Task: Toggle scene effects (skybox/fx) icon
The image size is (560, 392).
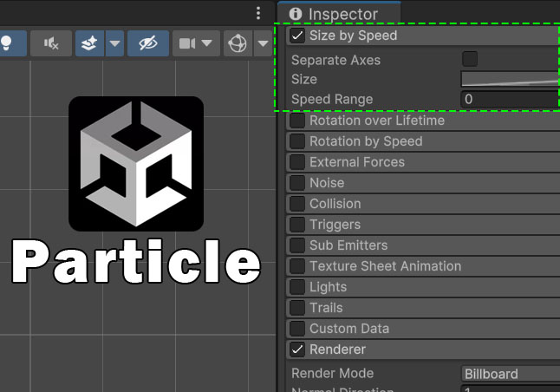Action: click(x=88, y=43)
